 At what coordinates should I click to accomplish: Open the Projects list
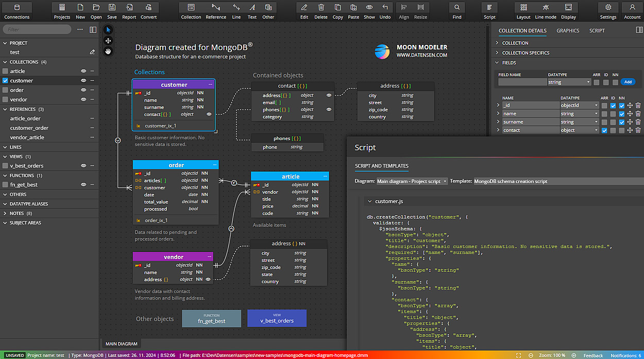(62, 11)
